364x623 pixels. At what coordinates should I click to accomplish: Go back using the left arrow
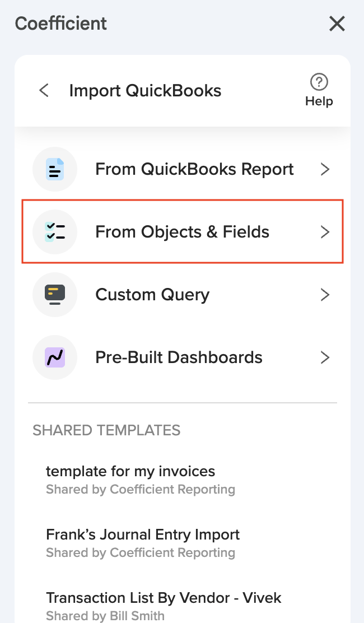(44, 90)
